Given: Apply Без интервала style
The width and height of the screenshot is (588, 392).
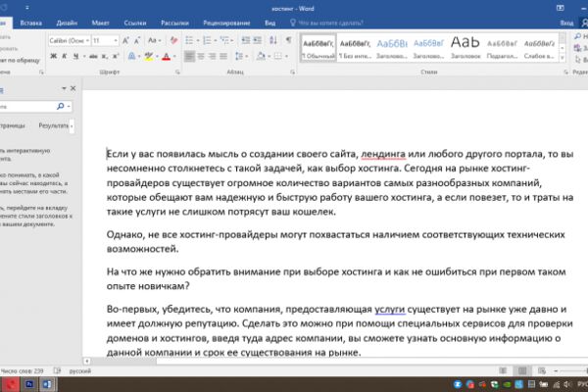Looking at the screenshot, I should 355,48.
